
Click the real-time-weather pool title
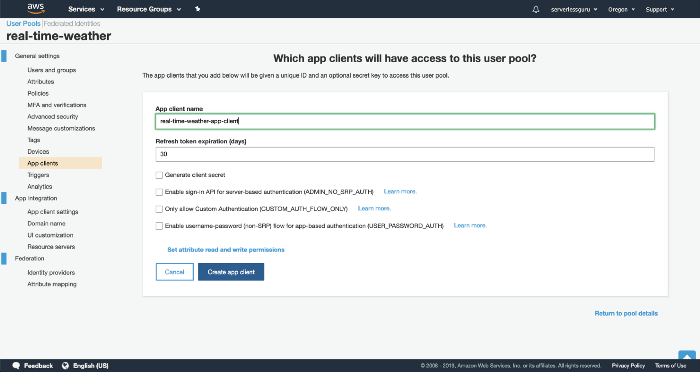tap(58, 36)
